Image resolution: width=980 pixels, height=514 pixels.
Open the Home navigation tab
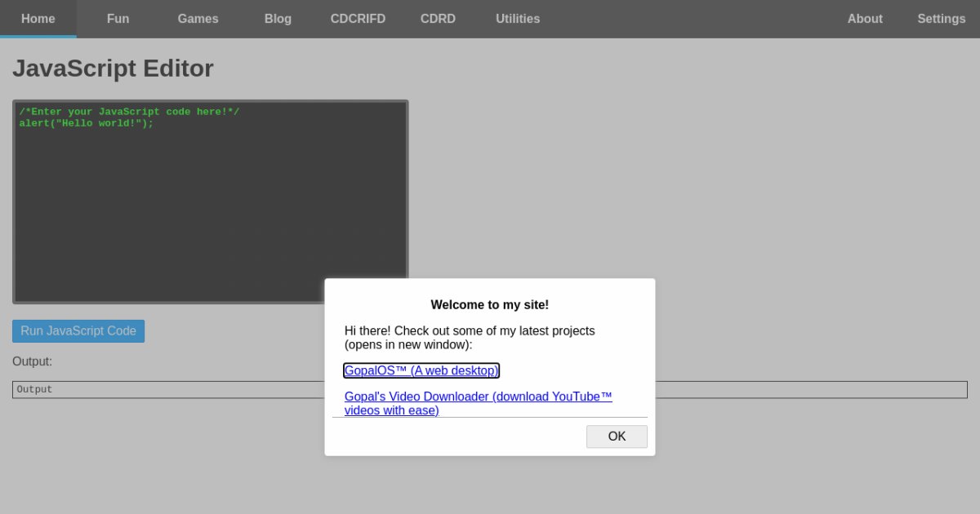click(38, 19)
